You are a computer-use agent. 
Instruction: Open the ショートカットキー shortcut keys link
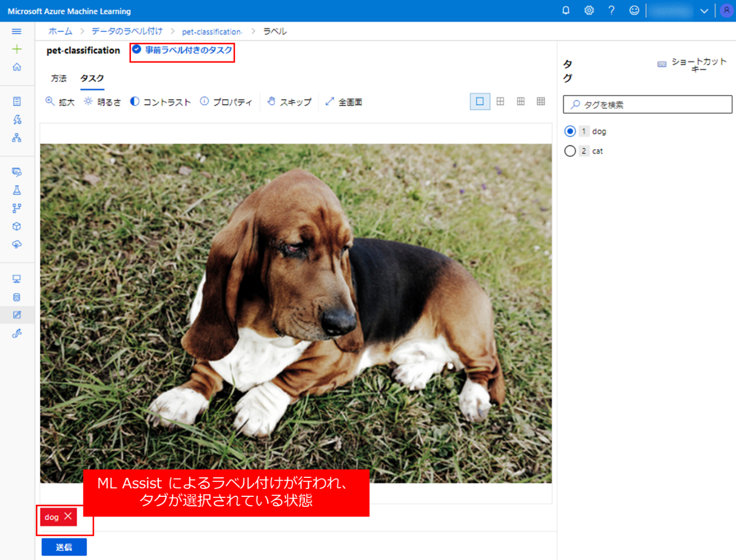(693, 65)
